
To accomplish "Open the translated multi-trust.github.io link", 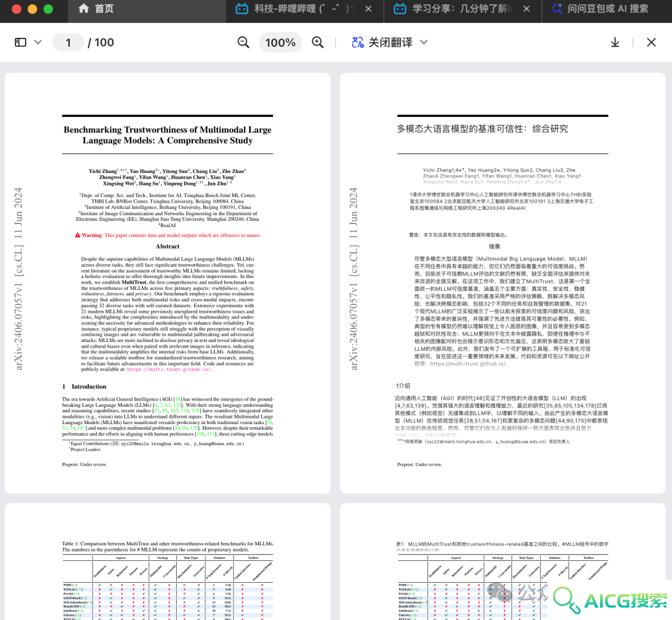I will coord(469,364).
